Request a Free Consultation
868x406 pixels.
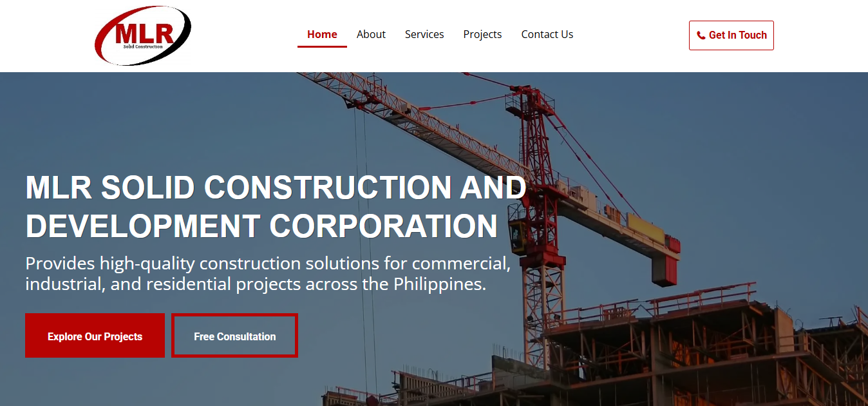(234, 335)
